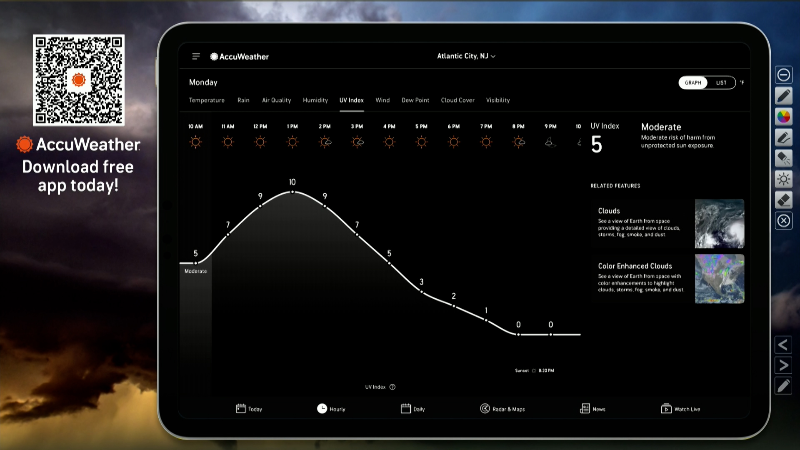This screenshot has height=450, width=800.
Task: Select the 10 AM sunny icon
Action: 195,142
